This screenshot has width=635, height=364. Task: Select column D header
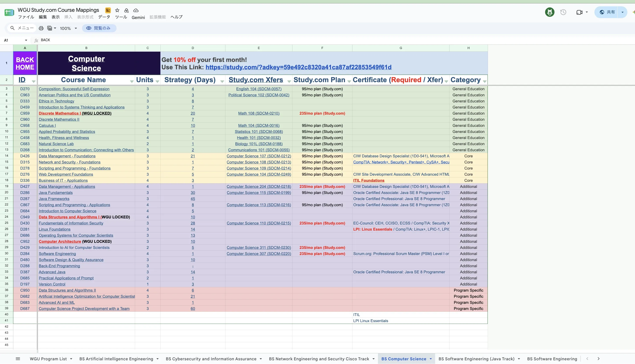[x=193, y=48]
